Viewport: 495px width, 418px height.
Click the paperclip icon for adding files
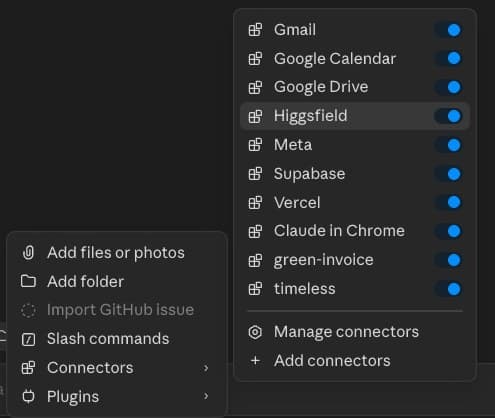(x=28, y=253)
